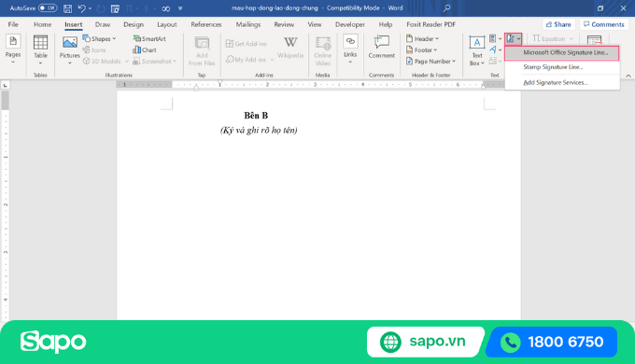Open Customize Quick Access Toolbar dropdown
Image resolution: width=635 pixels, height=364 pixels.
[x=180, y=8]
